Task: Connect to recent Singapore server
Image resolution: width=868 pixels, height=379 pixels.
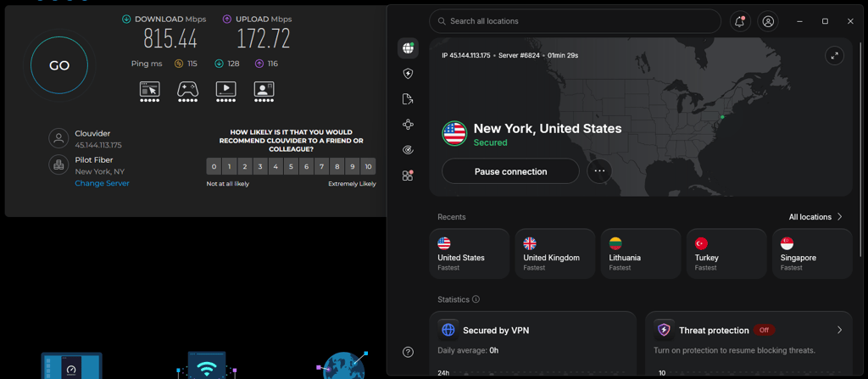Action: 813,254
